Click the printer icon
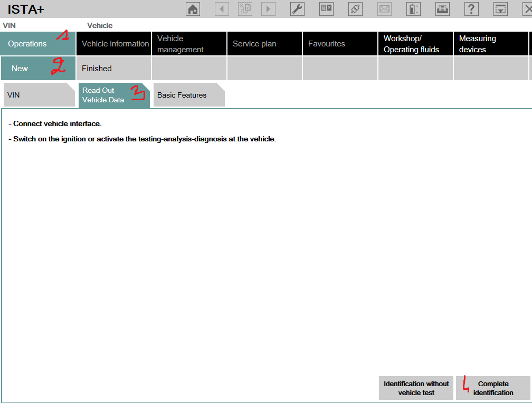This screenshot has width=532, height=403. pos(442,9)
